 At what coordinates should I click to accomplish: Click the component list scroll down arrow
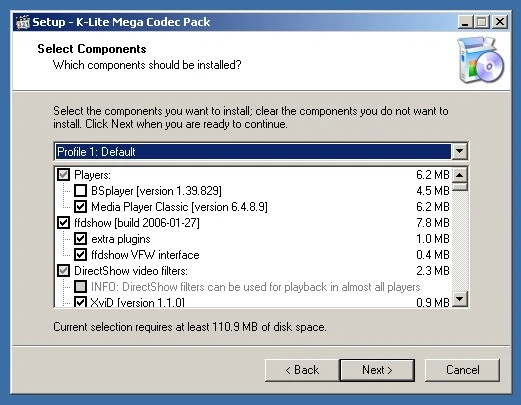[x=460, y=299]
